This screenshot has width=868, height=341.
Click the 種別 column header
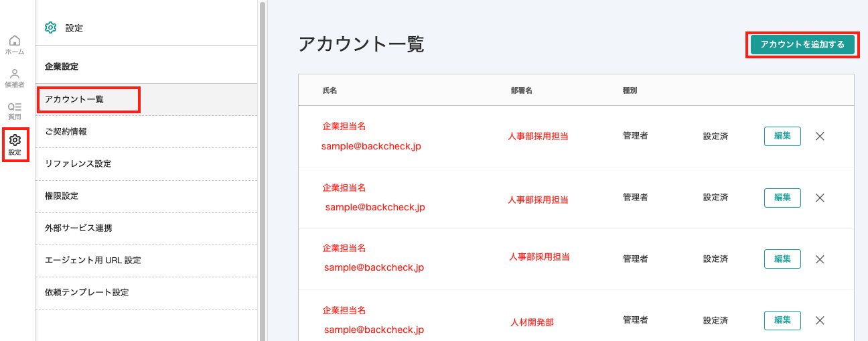point(630,90)
